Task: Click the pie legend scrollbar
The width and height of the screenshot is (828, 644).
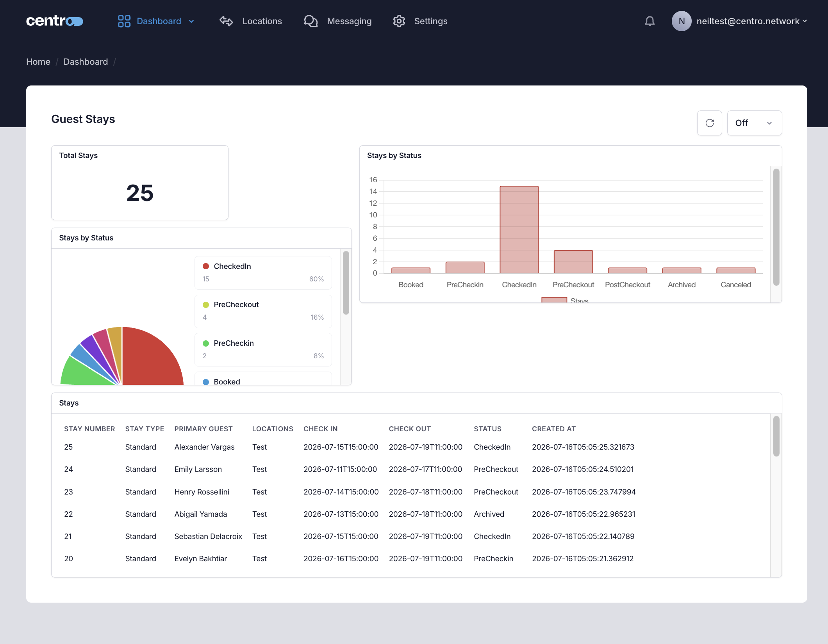Action: [346, 283]
